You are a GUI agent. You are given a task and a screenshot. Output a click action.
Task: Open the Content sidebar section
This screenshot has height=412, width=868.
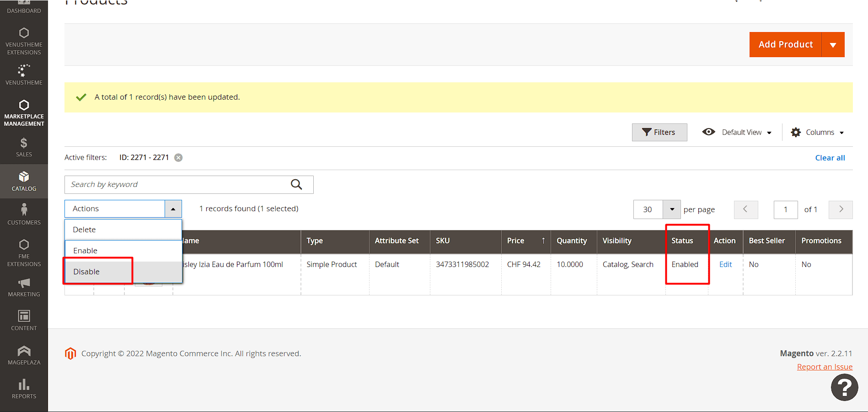[x=24, y=320]
